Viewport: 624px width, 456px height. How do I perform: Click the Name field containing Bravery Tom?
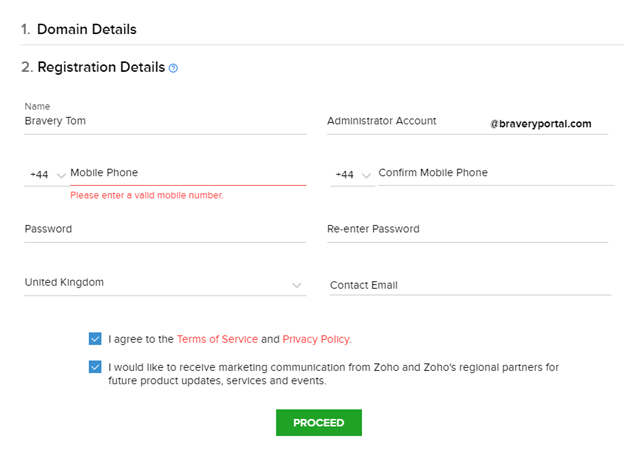pyautogui.click(x=165, y=121)
